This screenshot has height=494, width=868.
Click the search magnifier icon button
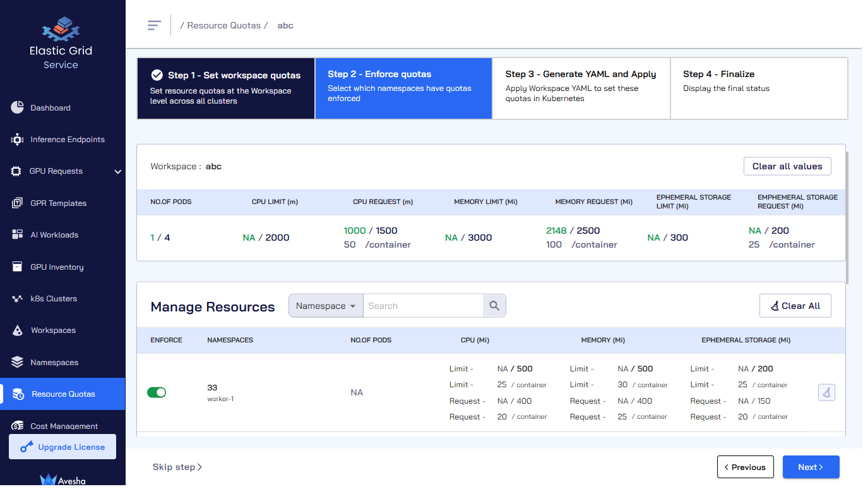(x=494, y=306)
